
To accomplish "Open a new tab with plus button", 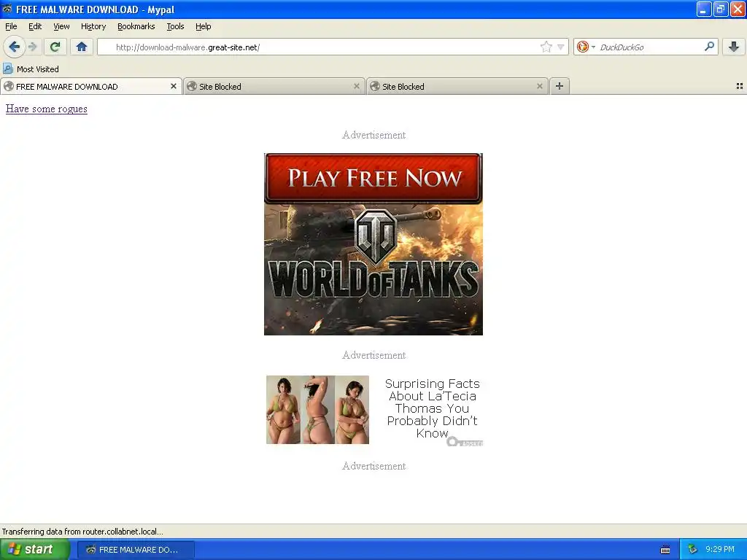I will pos(560,86).
